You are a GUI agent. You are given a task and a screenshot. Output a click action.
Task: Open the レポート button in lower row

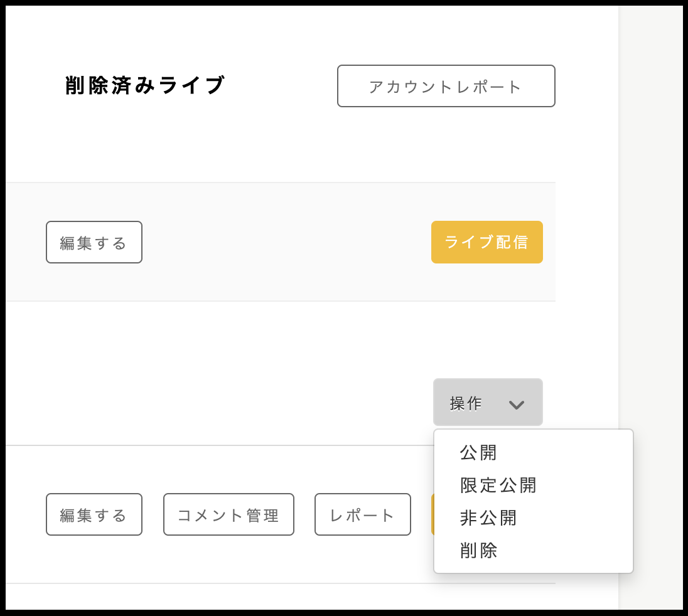click(x=362, y=514)
